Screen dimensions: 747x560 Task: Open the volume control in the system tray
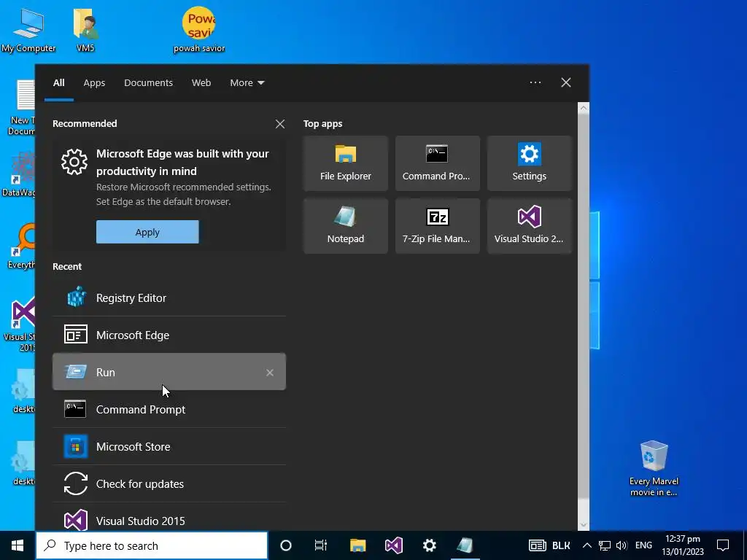tap(622, 545)
